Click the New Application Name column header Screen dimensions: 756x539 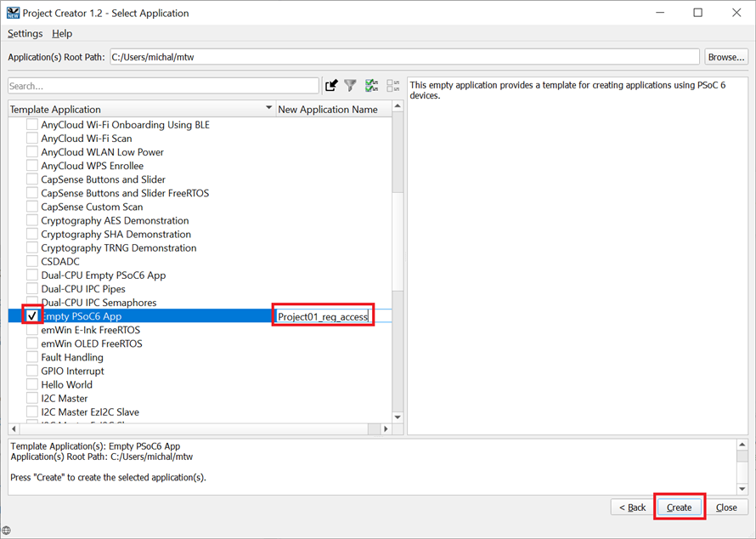(334, 110)
